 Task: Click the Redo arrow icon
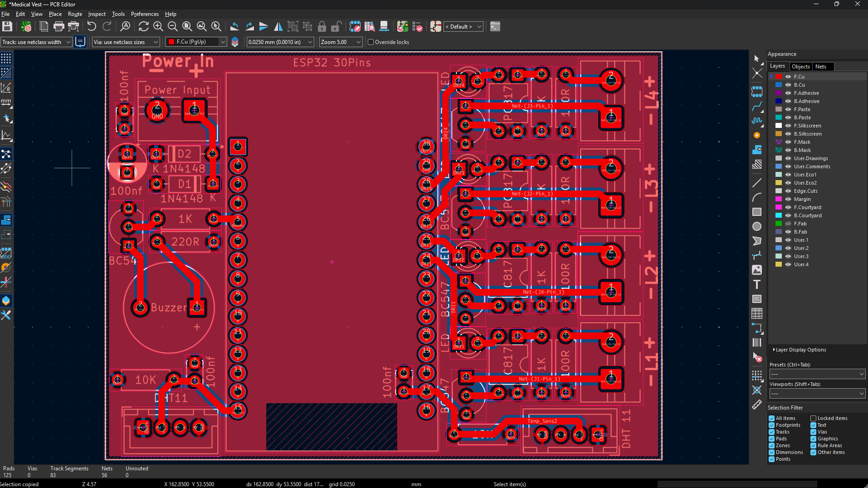(x=107, y=27)
